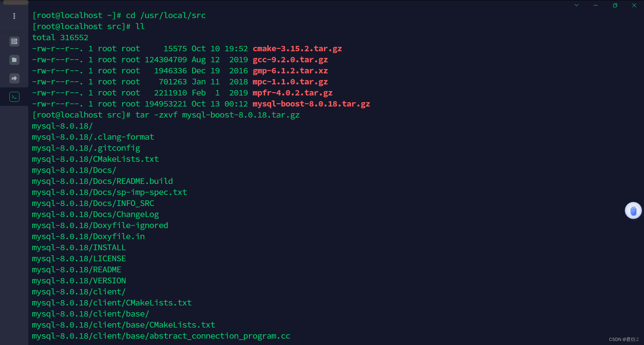The width and height of the screenshot is (644, 345).
Task: Click the dark pill handle above the sidebar
Action: pos(15,2)
